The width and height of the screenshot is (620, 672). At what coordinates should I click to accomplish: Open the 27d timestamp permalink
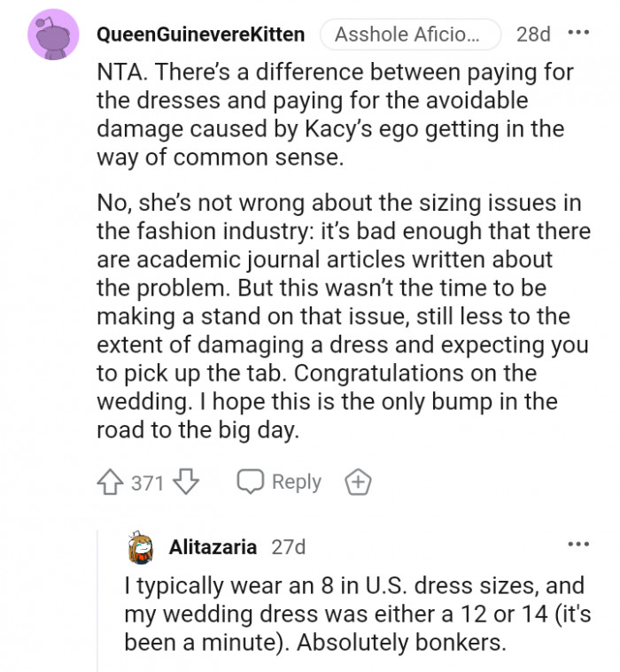(x=288, y=547)
